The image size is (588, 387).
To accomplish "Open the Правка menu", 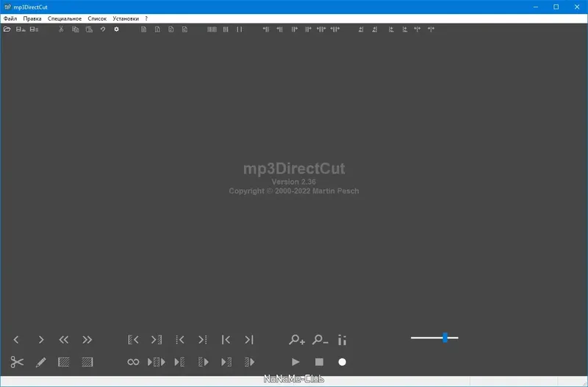I will (32, 18).
